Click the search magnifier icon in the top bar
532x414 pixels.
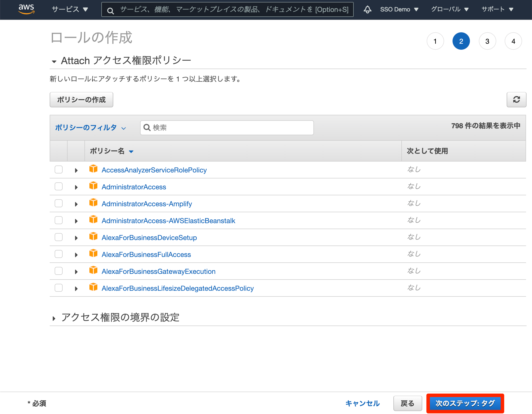[x=111, y=11]
